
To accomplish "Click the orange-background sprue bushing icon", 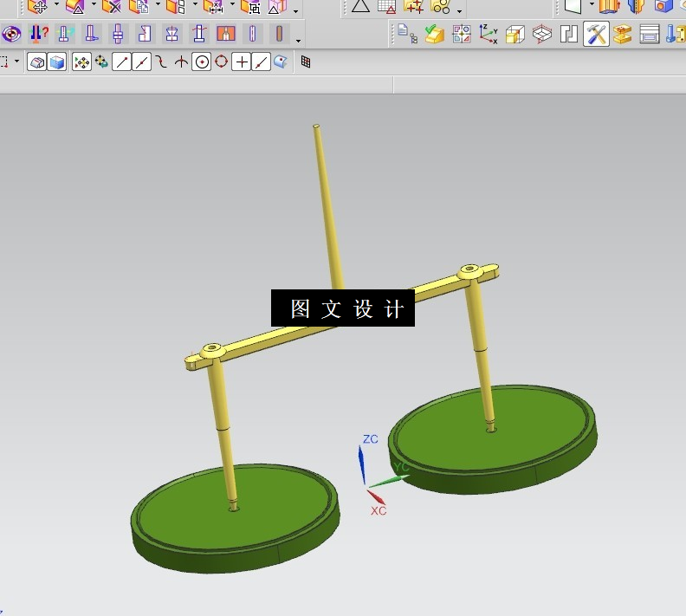I will click(226, 34).
